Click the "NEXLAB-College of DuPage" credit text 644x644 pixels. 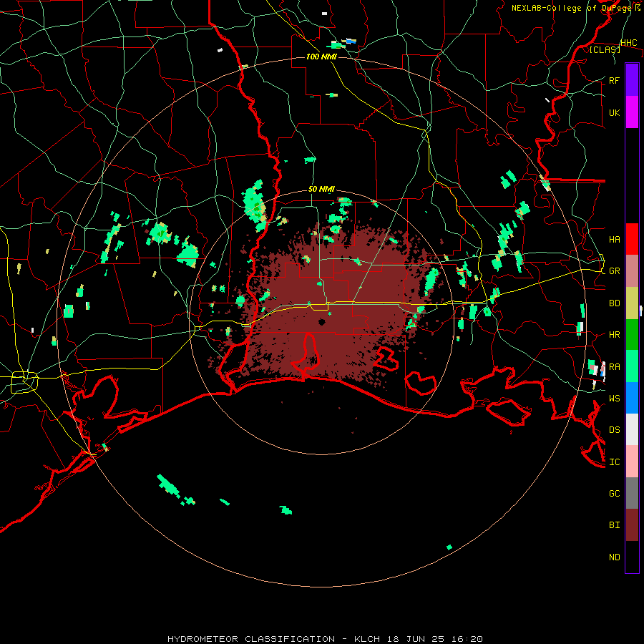(x=572, y=8)
